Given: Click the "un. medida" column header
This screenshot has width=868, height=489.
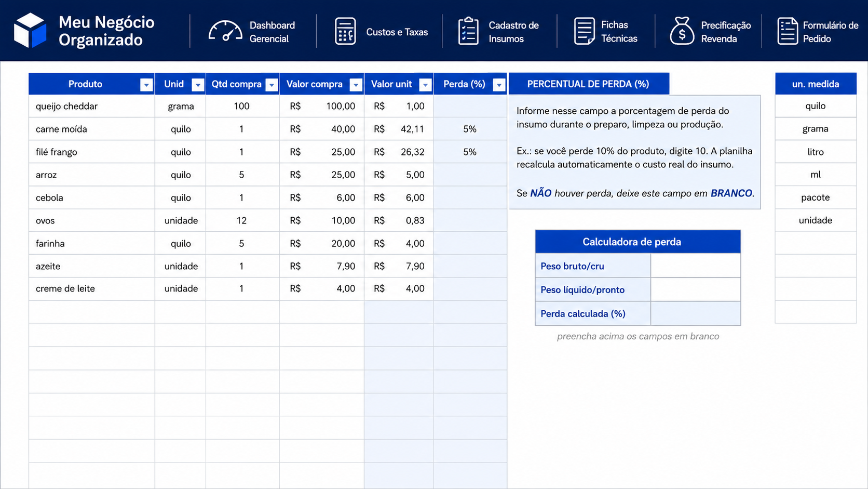Looking at the screenshot, I should [x=816, y=84].
